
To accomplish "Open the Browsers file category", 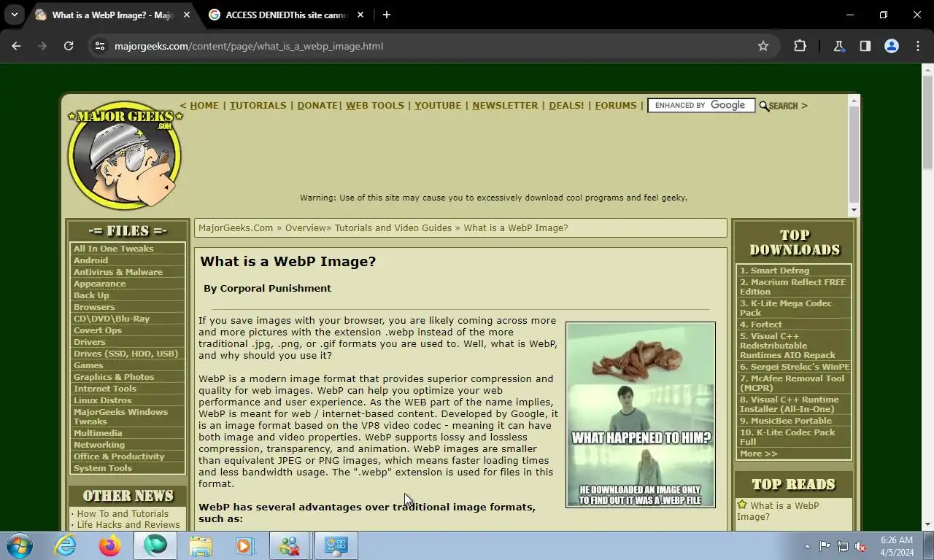I will [x=93, y=307].
